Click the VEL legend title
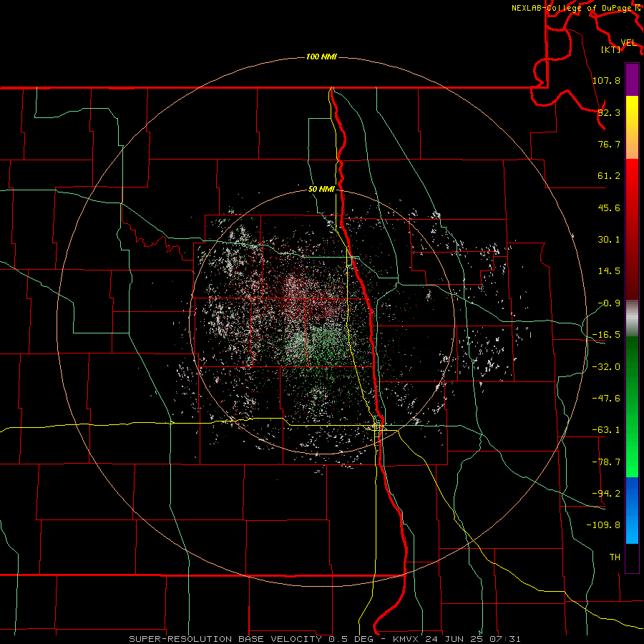 [628, 43]
